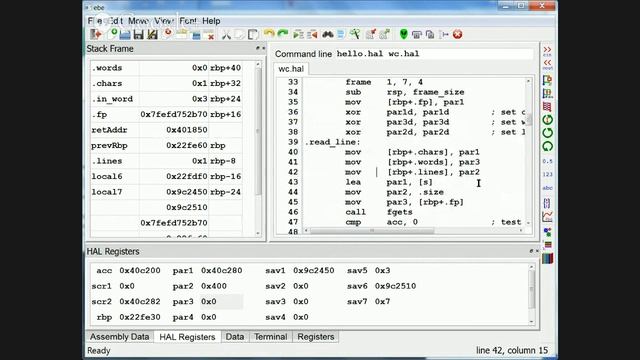Viewport: 640px width, 360px height.
Task: Click the prevRbp row in Stack Frame
Action: click(x=167, y=145)
